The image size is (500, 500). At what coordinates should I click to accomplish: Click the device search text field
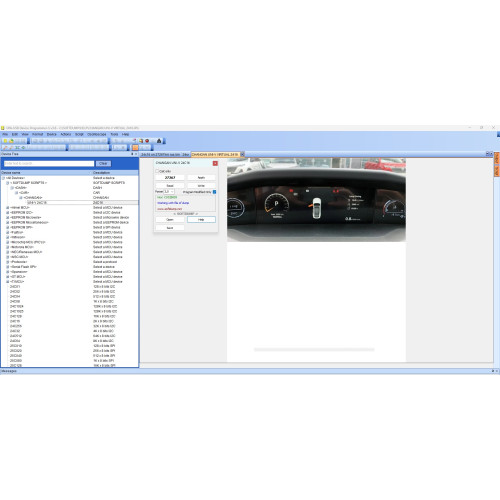49,163
